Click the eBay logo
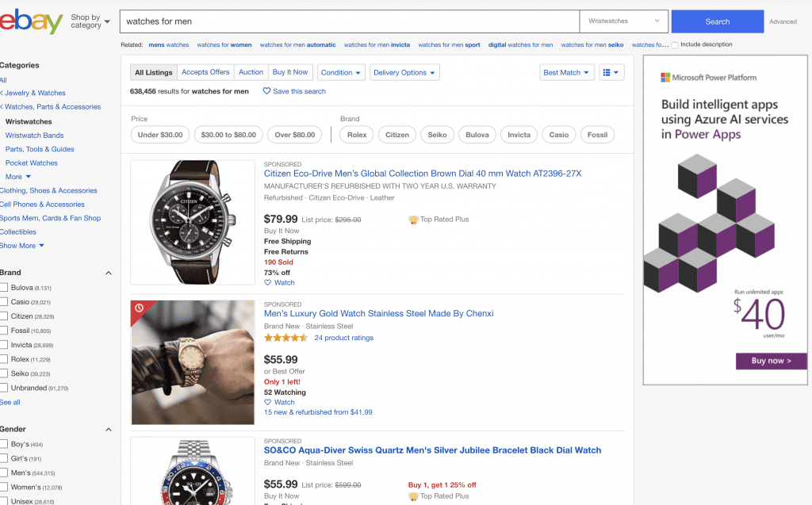The width and height of the screenshot is (812, 505). click(x=31, y=21)
